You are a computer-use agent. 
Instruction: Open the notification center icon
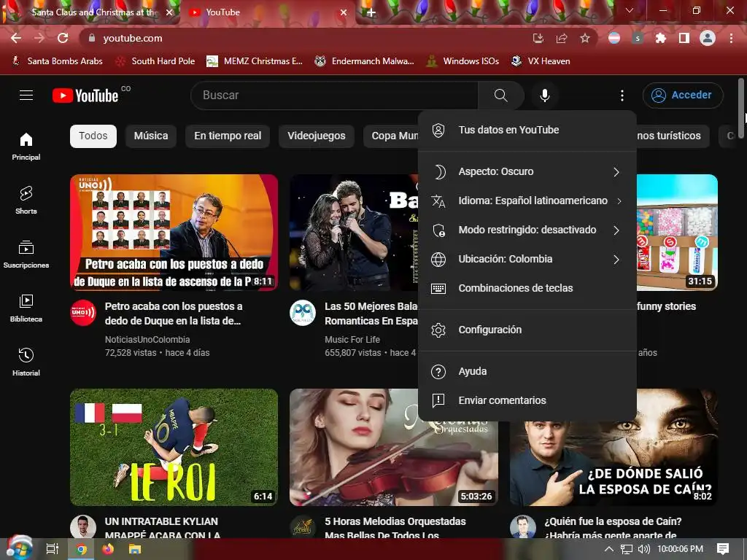(x=723, y=549)
